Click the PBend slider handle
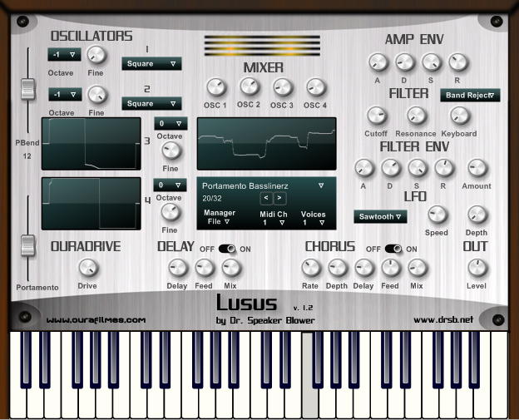 coord(28,89)
